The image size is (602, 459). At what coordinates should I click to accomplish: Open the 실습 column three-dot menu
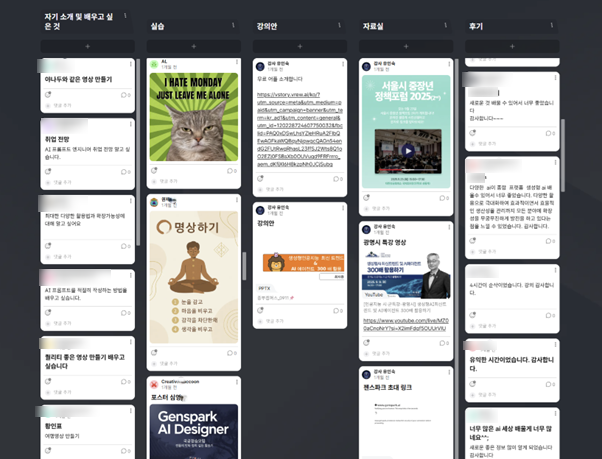(232, 25)
